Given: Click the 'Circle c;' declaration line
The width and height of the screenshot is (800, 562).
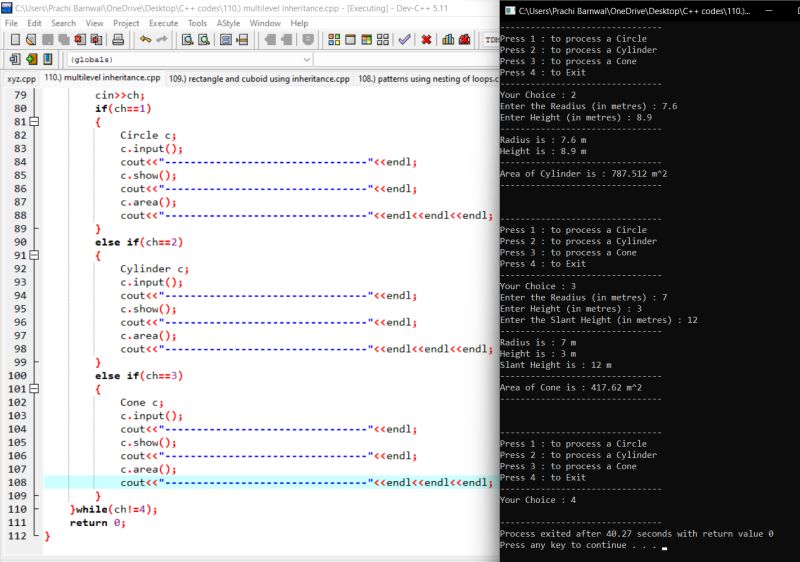Looking at the screenshot, I should pyautogui.click(x=148, y=135).
